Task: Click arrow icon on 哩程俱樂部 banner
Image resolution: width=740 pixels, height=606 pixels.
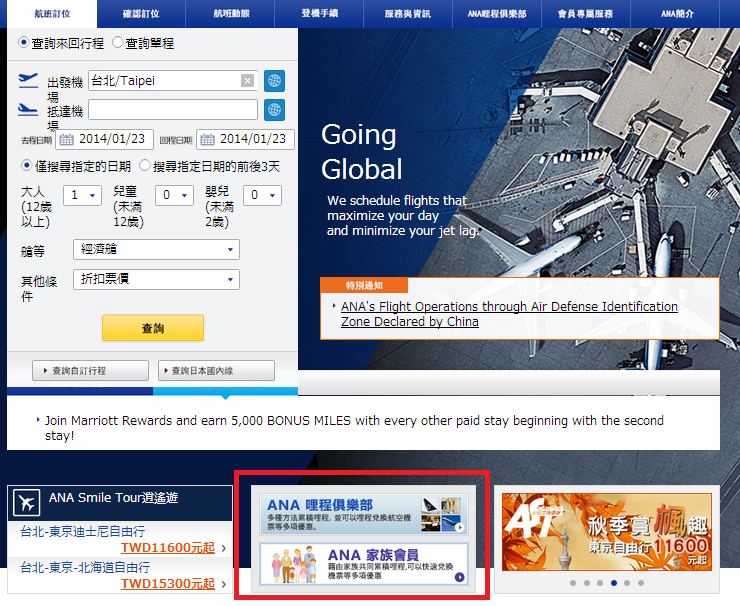Action: [459, 528]
